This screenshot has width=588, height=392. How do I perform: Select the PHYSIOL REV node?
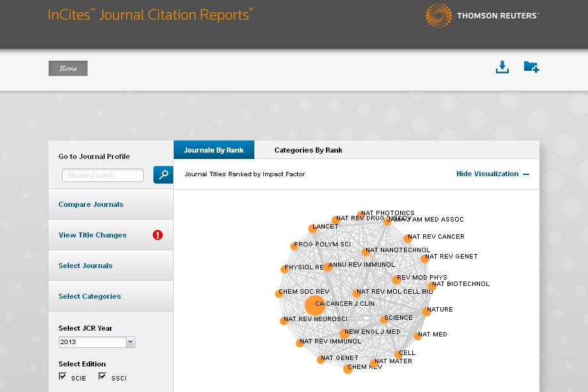tap(284, 269)
